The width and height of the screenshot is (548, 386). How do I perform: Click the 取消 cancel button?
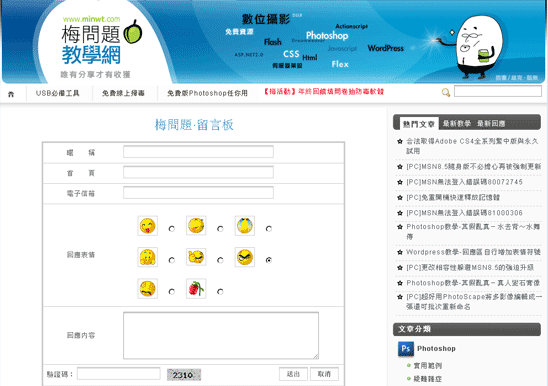(x=324, y=374)
